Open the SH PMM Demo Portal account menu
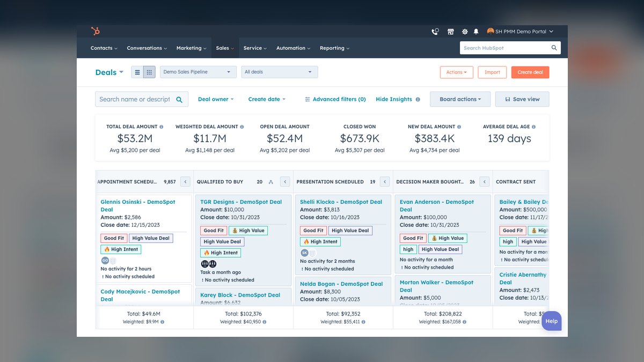This screenshot has width=644, height=362. pos(520,32)
